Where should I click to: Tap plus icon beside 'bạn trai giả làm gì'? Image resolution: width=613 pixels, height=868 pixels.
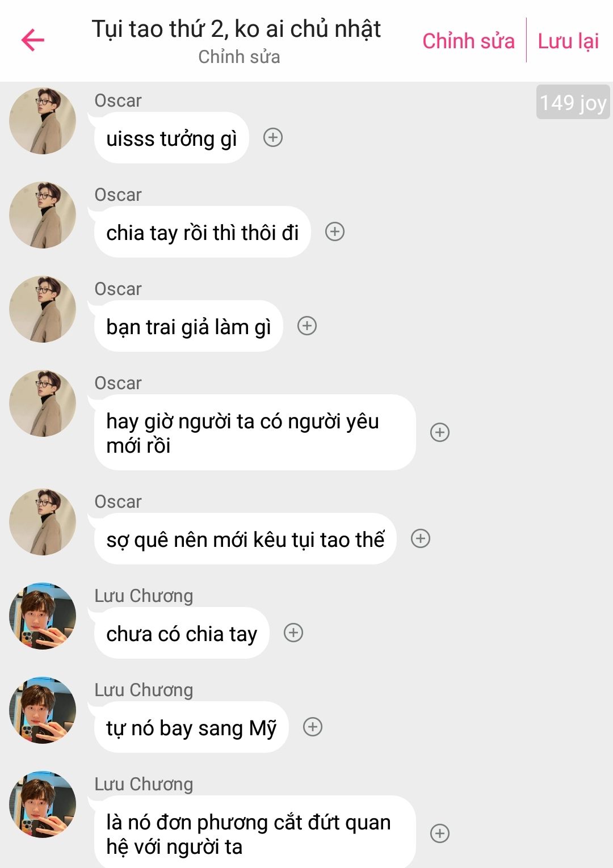(307, 326)
